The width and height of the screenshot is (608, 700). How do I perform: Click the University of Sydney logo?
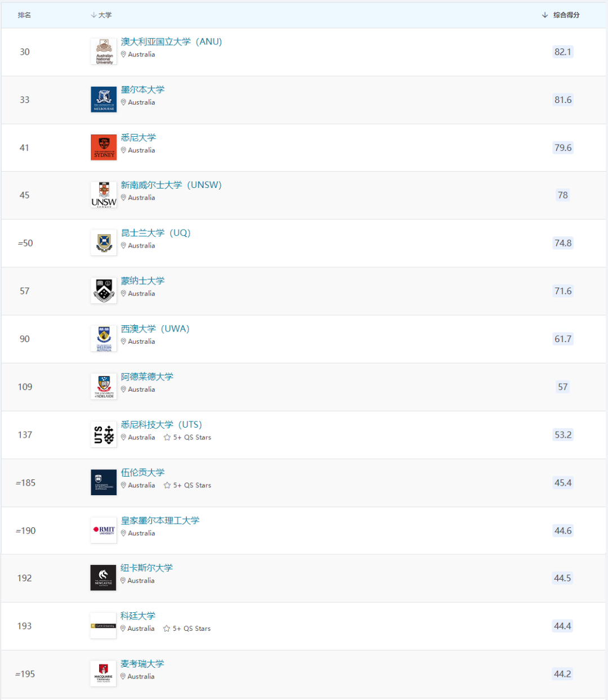tap(104, 147)
